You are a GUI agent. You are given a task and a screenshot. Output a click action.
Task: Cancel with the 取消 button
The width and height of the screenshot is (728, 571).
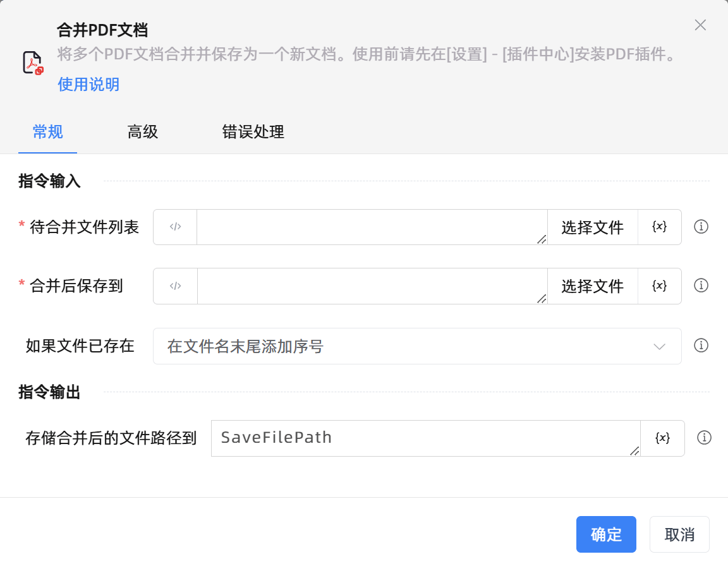pos(679,534)
